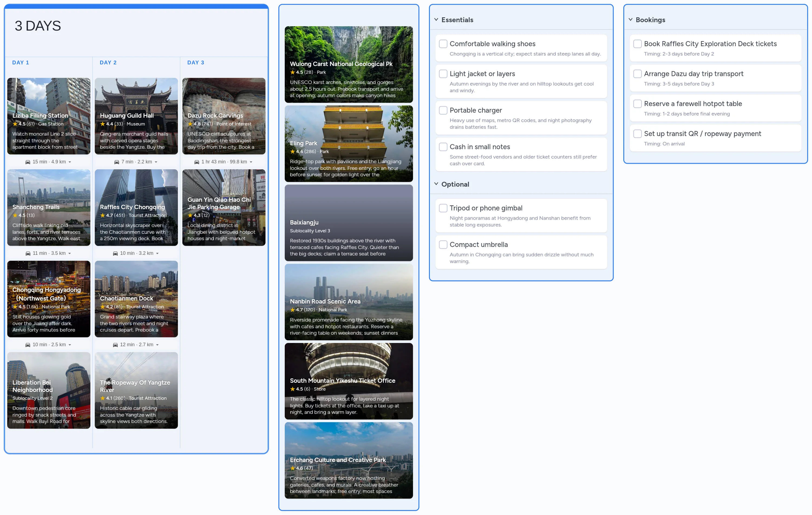This screenshot has height=515, width=812.
Task: Tick Cash in small notes checkbox
Action: point(443,147)
